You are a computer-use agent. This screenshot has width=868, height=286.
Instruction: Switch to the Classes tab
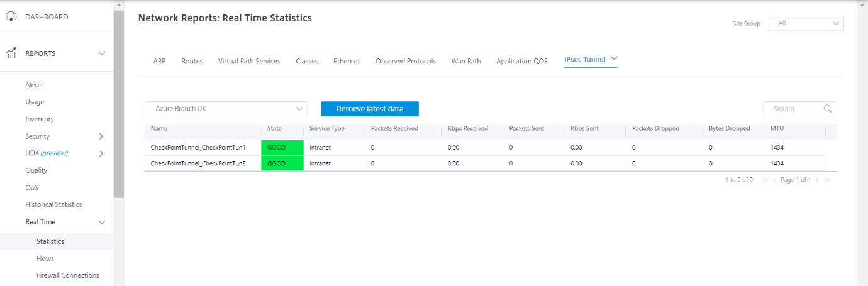click(x=307, y=61)
